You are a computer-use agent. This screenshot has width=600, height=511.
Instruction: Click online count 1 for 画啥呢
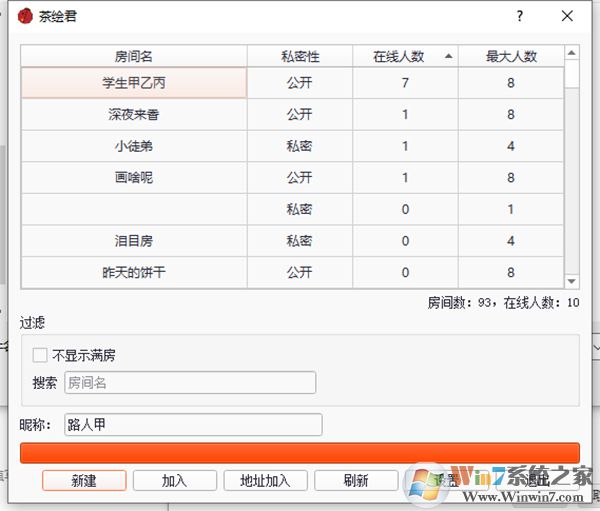pyautogui.click(x=406, y=178)
